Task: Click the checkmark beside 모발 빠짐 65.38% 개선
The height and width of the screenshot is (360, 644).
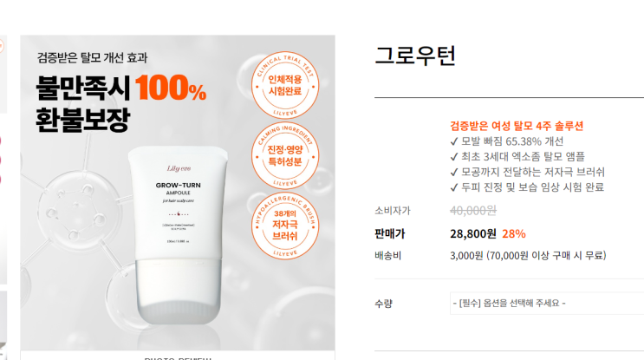Action: (454, 141)
